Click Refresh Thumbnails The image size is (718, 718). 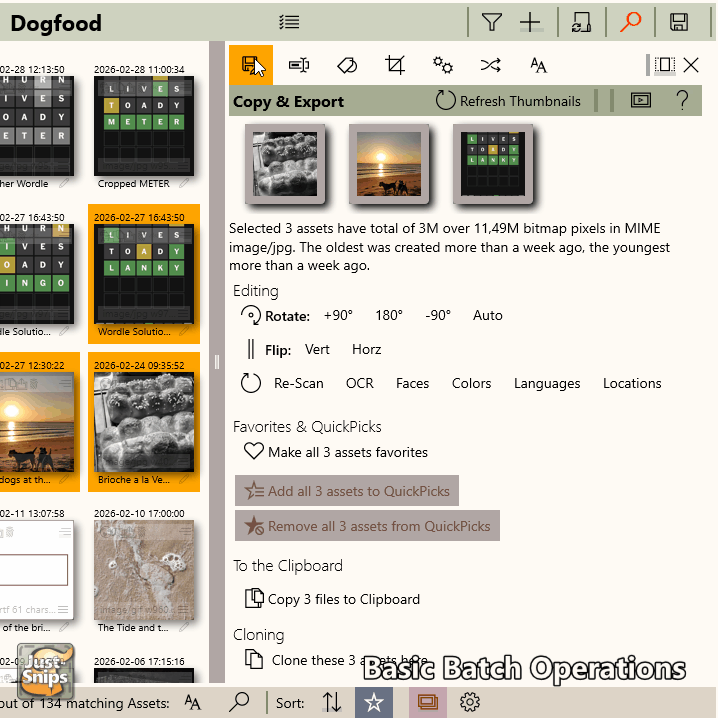[x=508, y=101]
